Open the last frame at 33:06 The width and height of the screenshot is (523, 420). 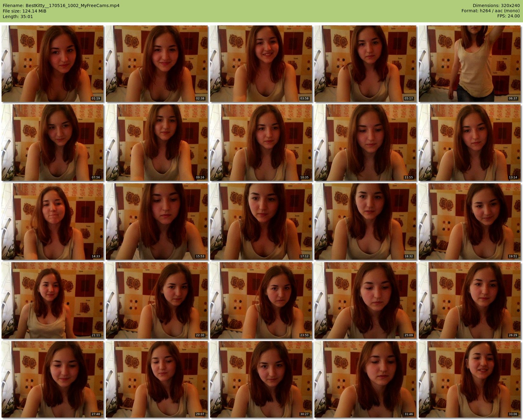tap(469, 379)
